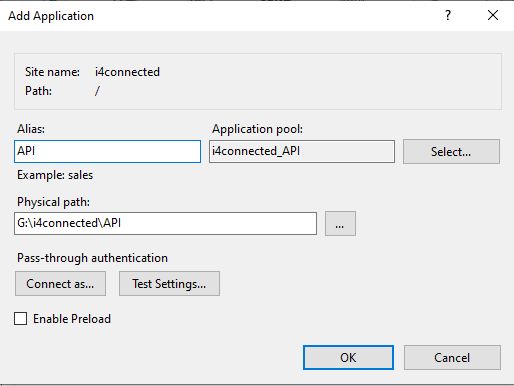Click the 'Add Application' title text

click(51, 16)
